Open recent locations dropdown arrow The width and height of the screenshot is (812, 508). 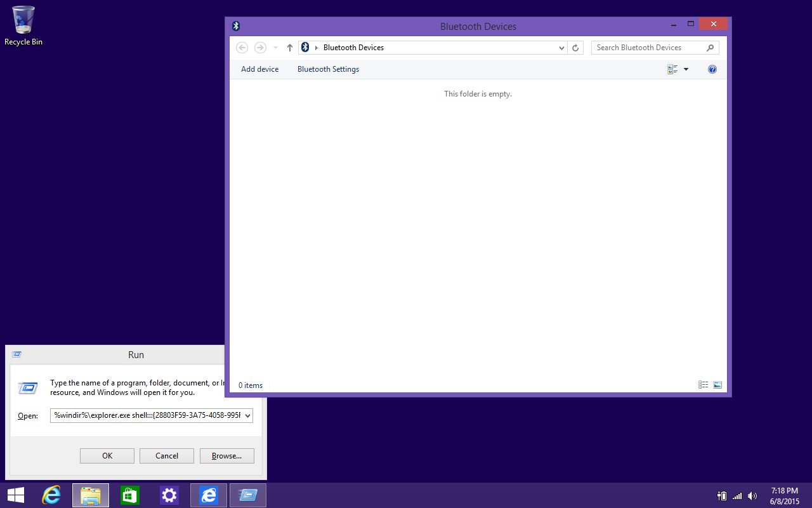tap(275, 48)
